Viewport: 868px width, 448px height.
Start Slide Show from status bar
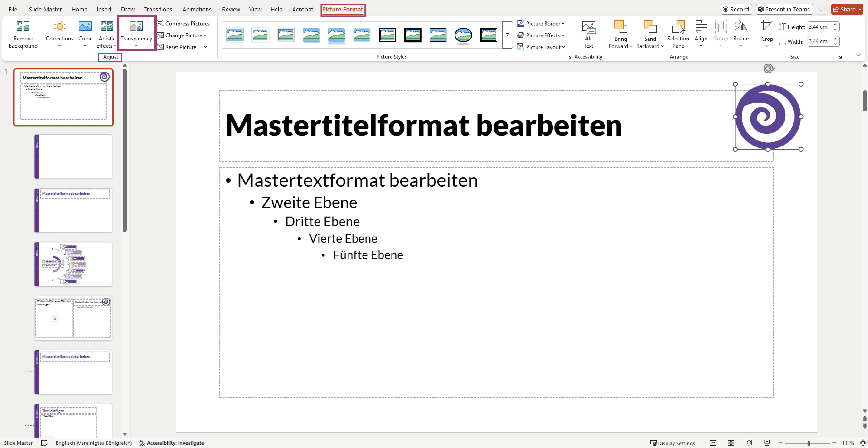[x=767, y=443]
